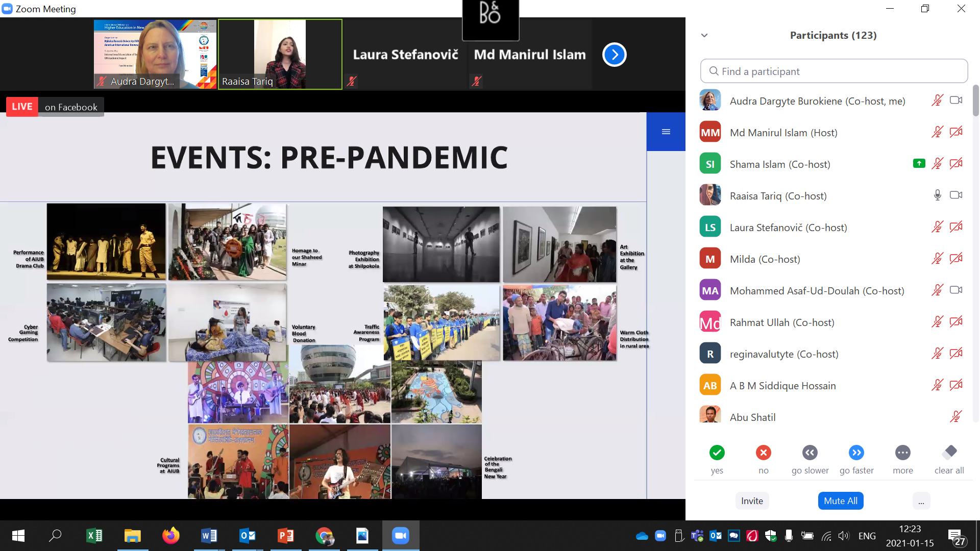Open Outlook from the taskbar

[x=248, y=536]
